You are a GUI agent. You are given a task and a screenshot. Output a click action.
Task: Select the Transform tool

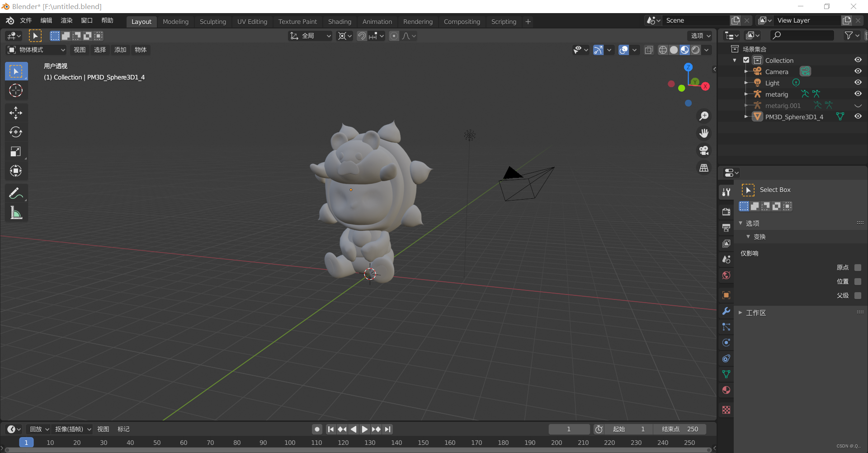point(16,171)
